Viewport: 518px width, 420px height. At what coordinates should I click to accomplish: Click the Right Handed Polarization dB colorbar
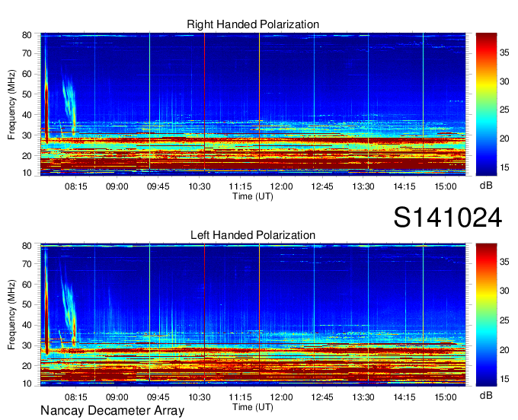pos(486,104)
